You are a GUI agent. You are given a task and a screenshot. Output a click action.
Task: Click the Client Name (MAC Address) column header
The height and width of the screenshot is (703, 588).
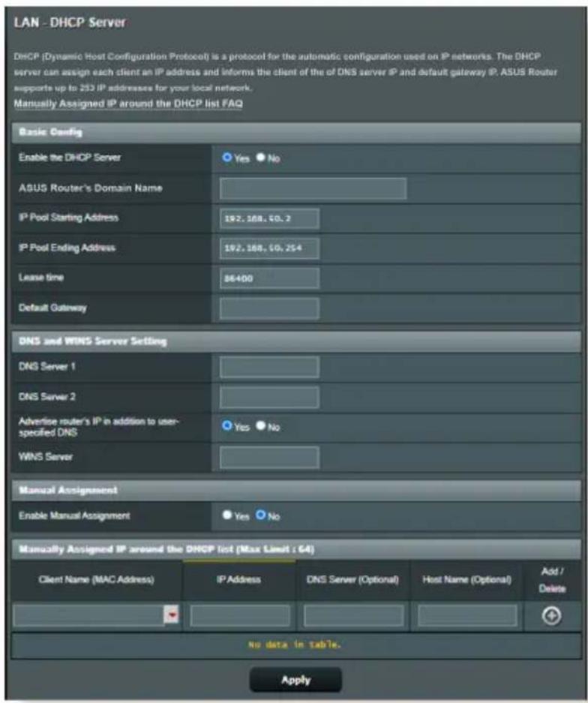click(x=96, y=580)
